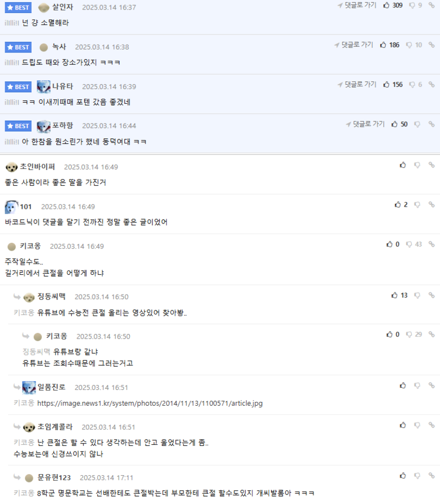This screenshot has height=504, width=440.
Task: Copy link icon for 일품진로's reply
Action: pyautogui.click(x=432, y=385)
